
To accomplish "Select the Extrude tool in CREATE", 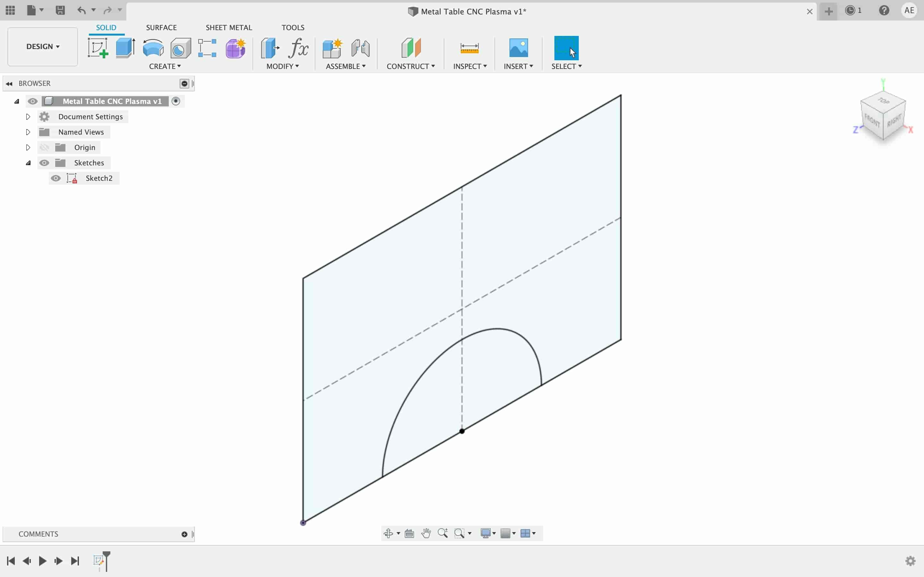I will pos(125,47).
